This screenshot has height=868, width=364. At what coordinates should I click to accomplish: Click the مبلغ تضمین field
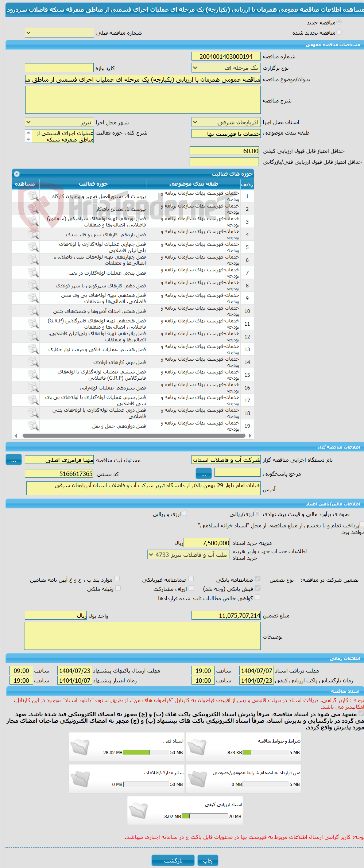226,616
